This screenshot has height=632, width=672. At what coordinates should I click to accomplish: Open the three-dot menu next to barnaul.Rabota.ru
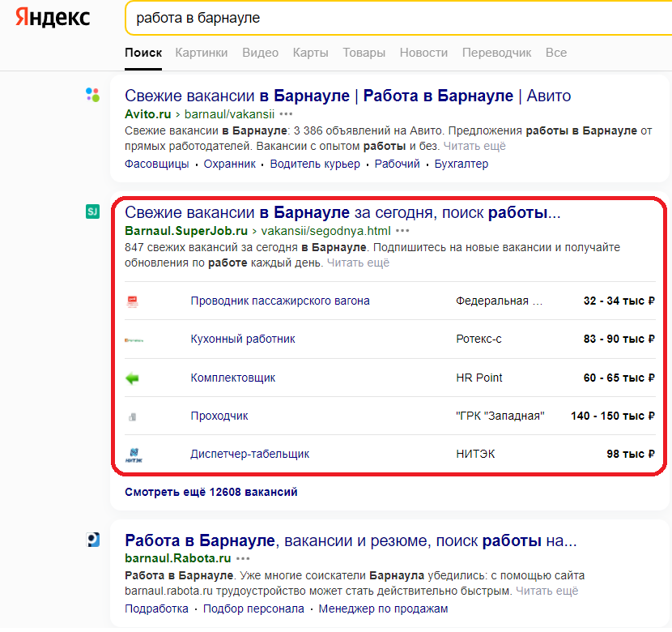click(x=243, y=559)
